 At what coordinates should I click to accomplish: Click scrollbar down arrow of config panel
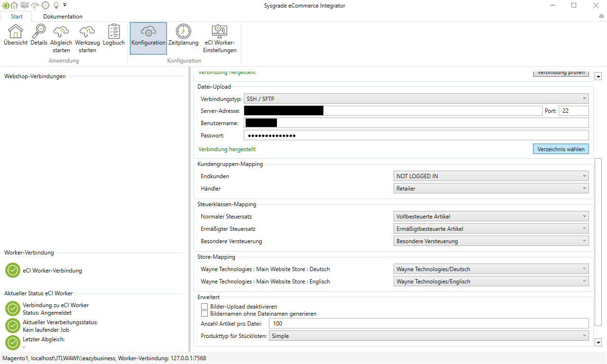click(x=598, y=342)
